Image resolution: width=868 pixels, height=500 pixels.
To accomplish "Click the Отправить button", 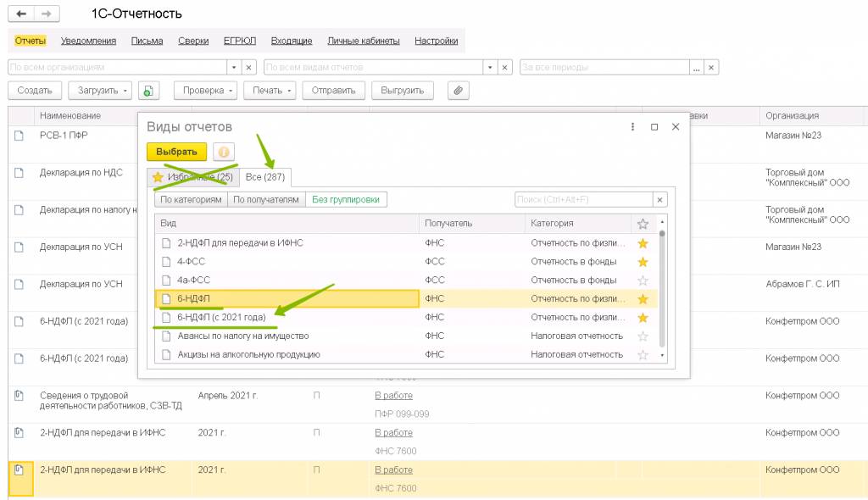I will 333,91.
